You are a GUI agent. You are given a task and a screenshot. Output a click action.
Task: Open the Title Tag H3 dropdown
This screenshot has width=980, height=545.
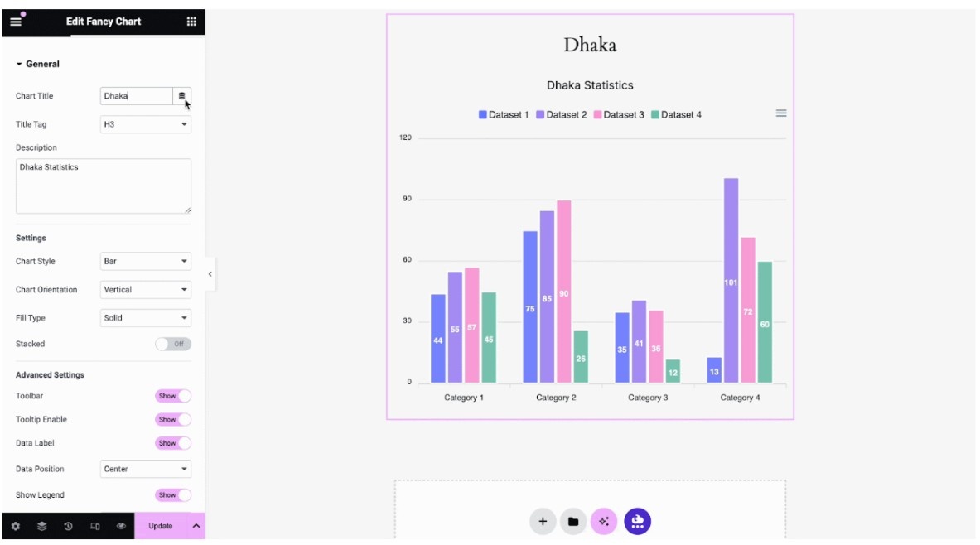146,124
